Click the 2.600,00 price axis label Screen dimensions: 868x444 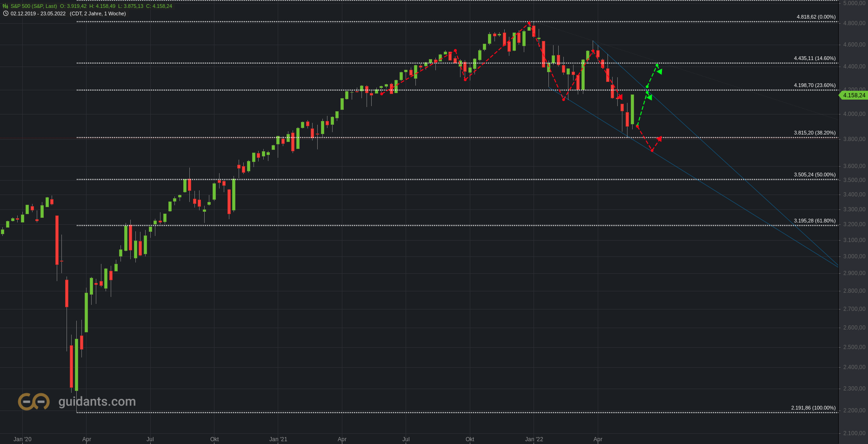(854, 328)
